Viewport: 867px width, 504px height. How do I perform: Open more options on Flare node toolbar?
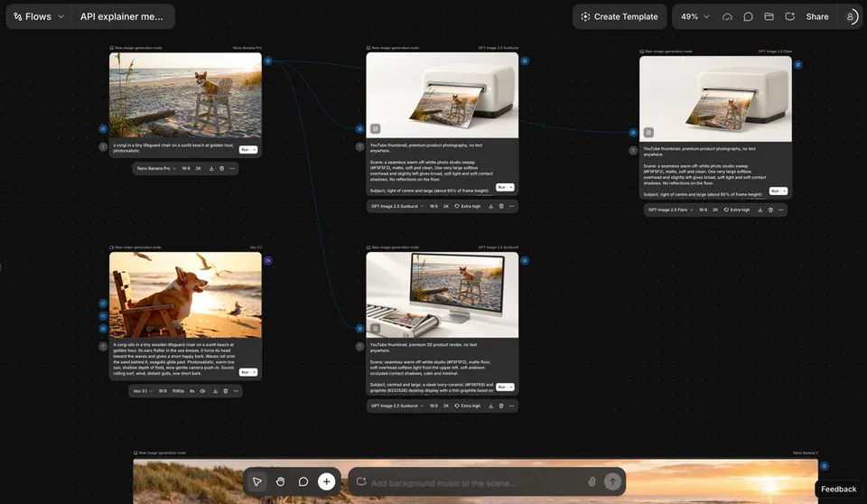click(781, 210)
